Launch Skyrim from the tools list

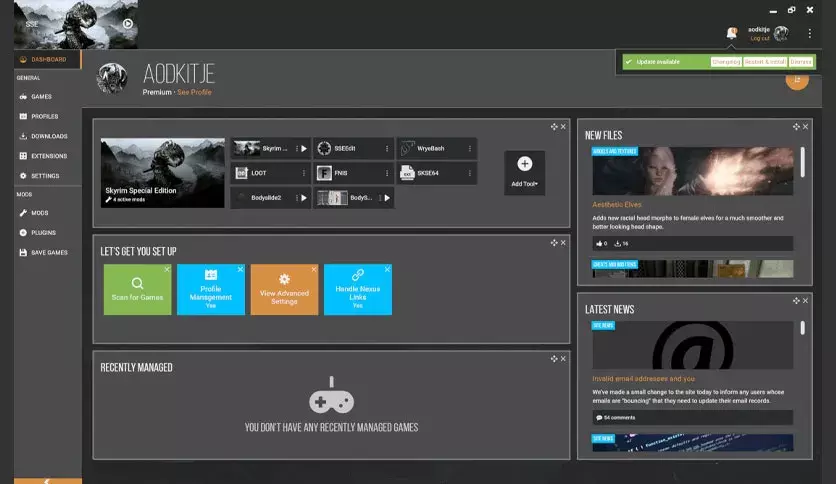click(304, 149)
